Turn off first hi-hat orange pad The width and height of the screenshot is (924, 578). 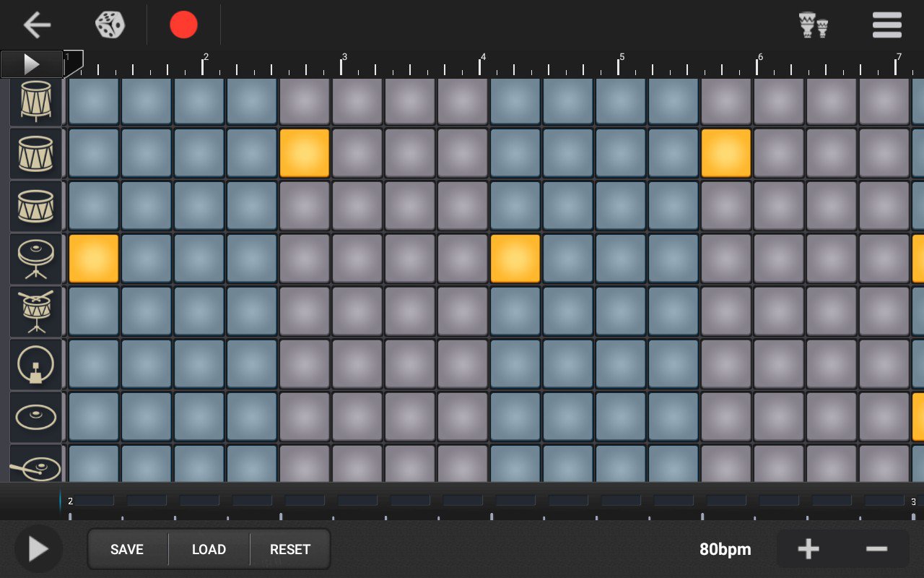click(93, 259)
